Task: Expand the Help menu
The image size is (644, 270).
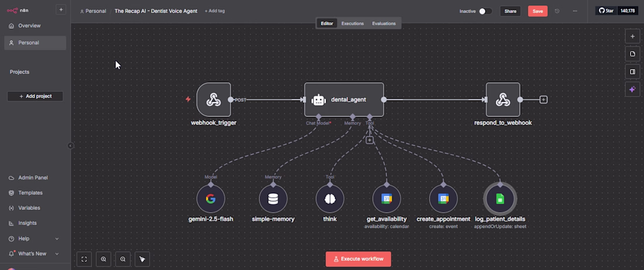Action: click(x=34, y=238)
